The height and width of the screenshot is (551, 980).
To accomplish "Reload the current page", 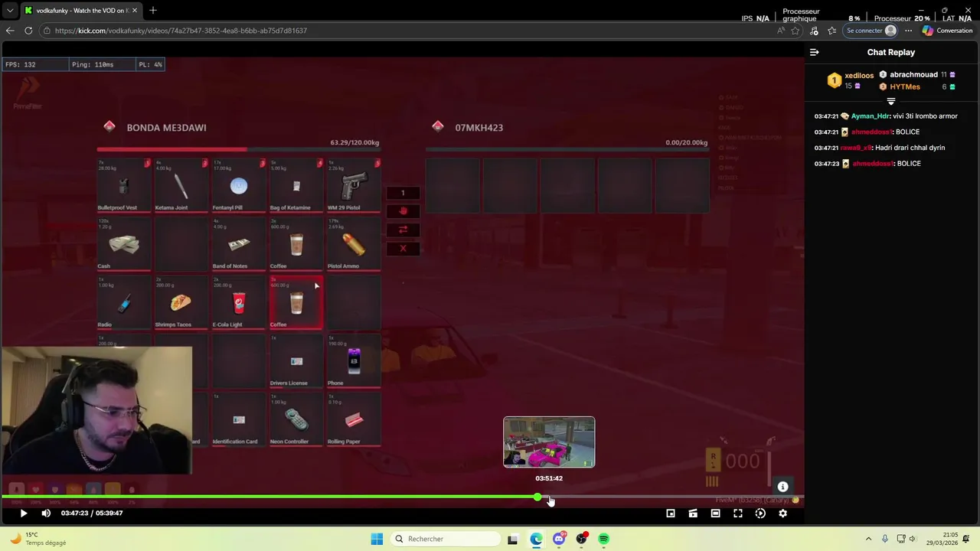I will point(28,31).
